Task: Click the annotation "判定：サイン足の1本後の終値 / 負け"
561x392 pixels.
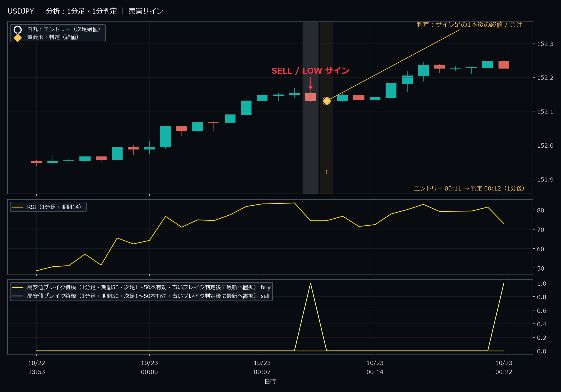Action: 469,24
